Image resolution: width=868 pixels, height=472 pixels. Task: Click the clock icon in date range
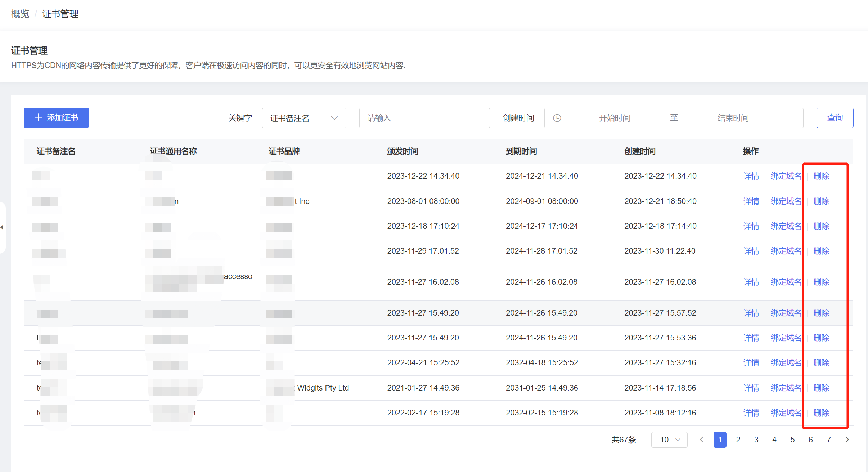click(557, 118)
